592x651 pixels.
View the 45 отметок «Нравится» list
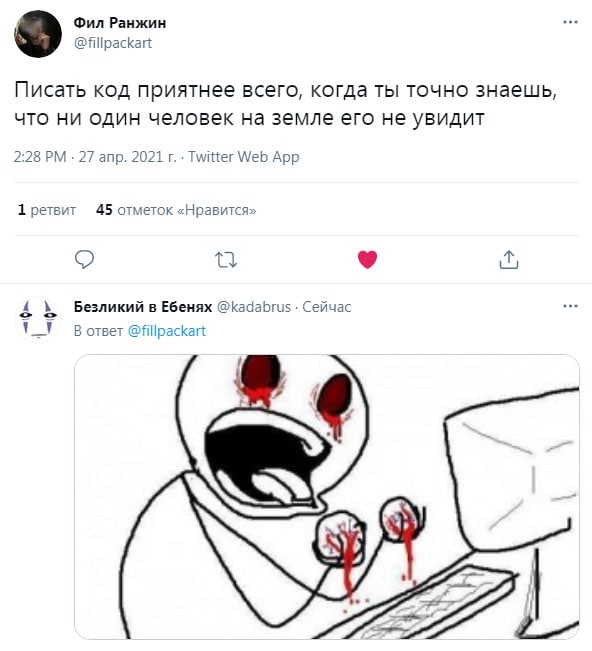(x=176, y=210)
